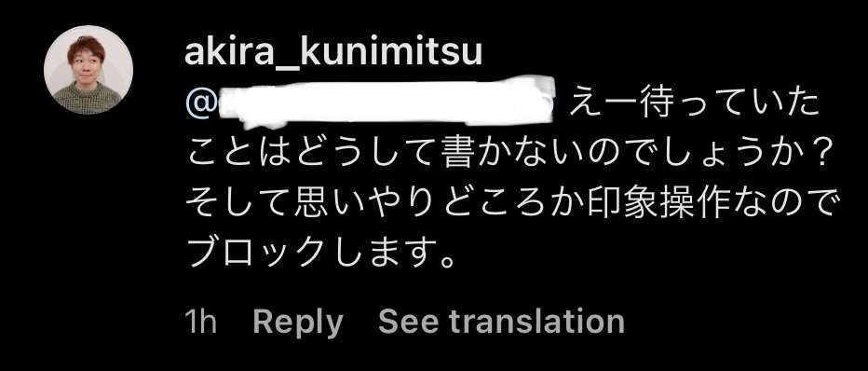This screenshot has height=371, width=868.
Task: Tap the Reply button
Action: [x=298, y=323]
